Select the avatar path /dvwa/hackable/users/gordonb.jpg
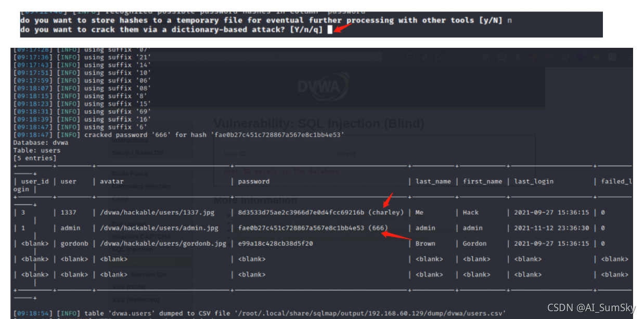Image resolution: width=644 pixels, height=319 pixels. point(163,244)
